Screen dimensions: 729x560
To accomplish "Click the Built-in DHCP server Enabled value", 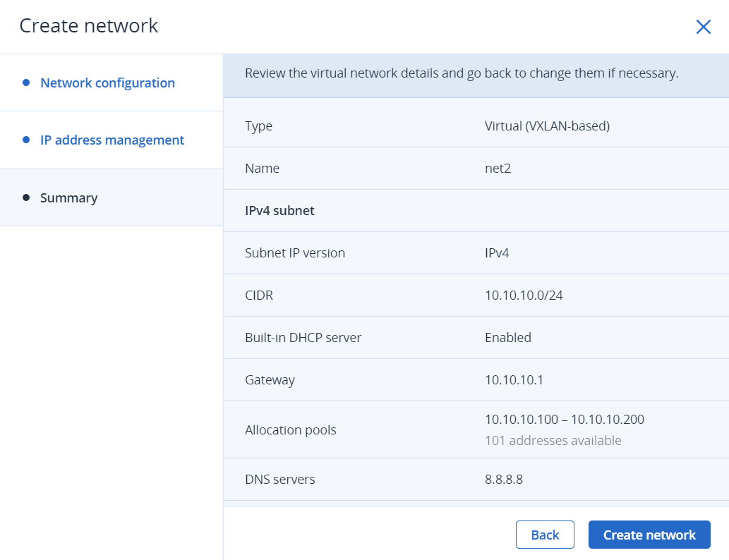I will 508,337.
